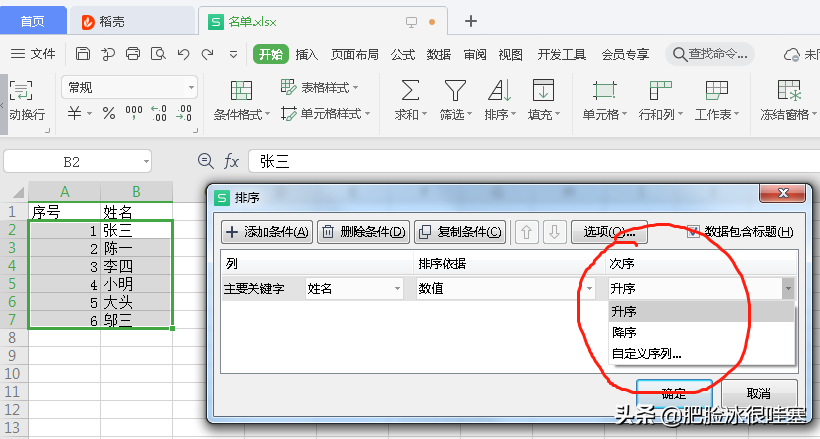The image size is (820, 439).
Task: Expand the quick access toolbar customize arrow
Action: pyautogui.click(x=233, y=54)
